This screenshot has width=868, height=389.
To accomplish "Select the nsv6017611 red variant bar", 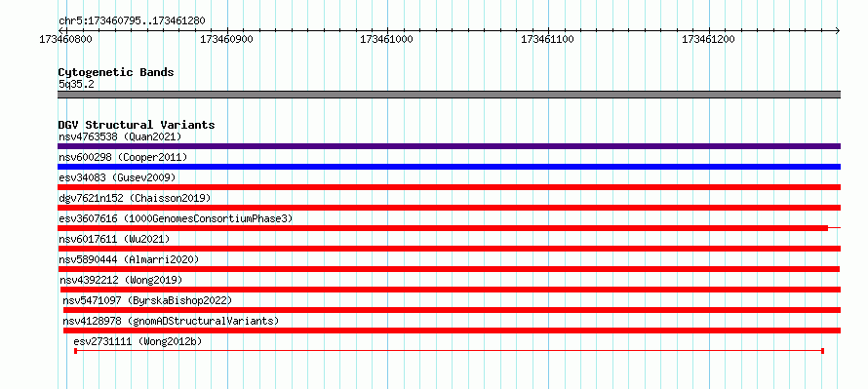I will [449, 249].
